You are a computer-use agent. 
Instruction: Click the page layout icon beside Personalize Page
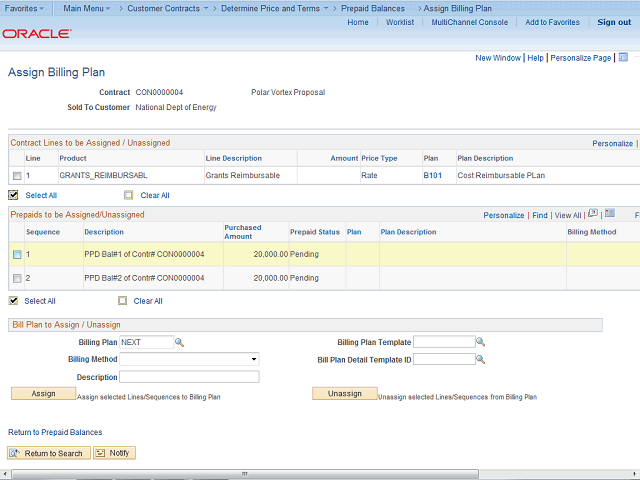pos(624,58)
